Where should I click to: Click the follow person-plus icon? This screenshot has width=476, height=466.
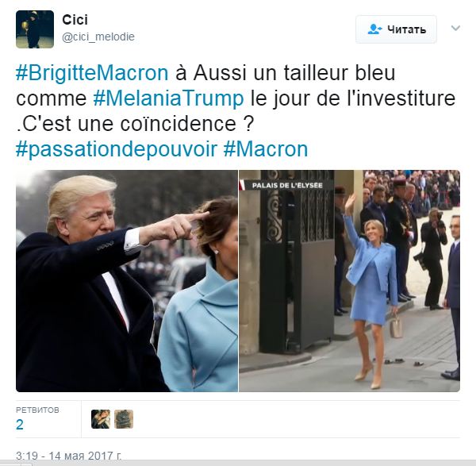[x=375, y=29]
